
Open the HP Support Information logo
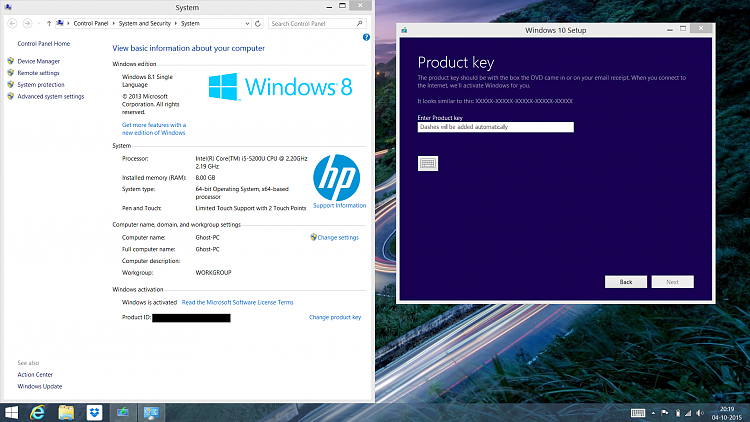pyautogui.click(x=339, y=179)
